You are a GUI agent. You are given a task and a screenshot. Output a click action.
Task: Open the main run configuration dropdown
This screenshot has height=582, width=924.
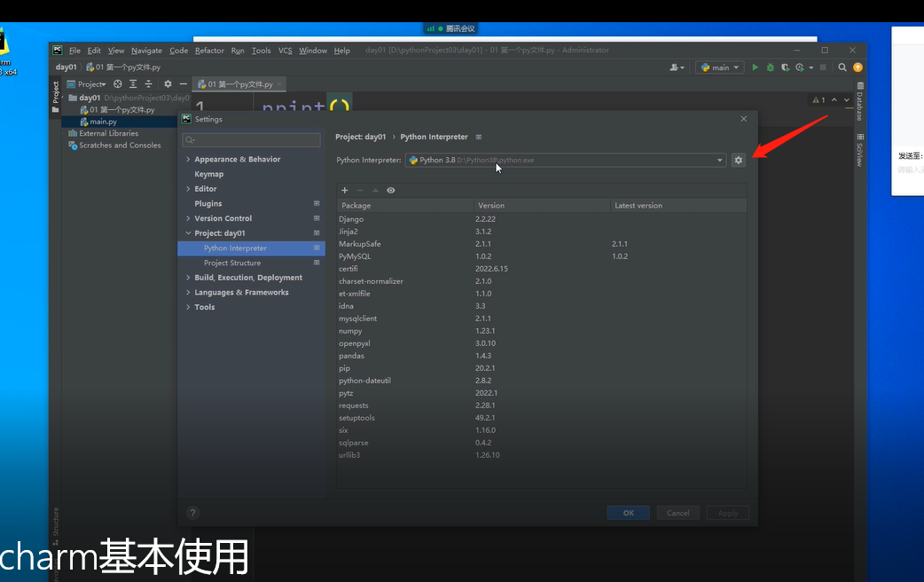tap(719, 67)
